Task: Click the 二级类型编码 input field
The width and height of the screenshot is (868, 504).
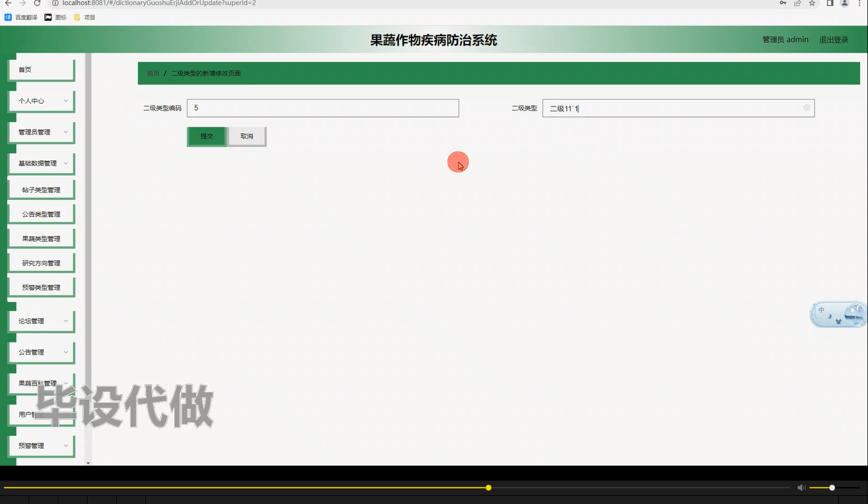Action: coord(322,108)
